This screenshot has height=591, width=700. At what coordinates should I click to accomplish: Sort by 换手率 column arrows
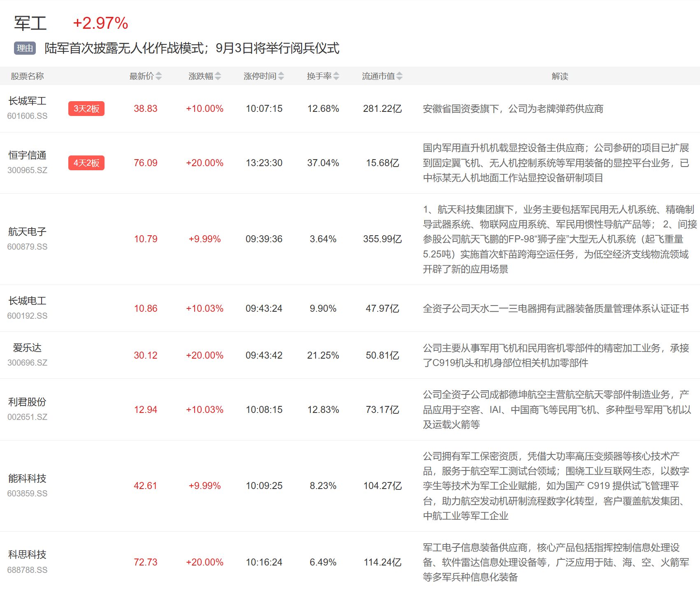pos(336,76)
